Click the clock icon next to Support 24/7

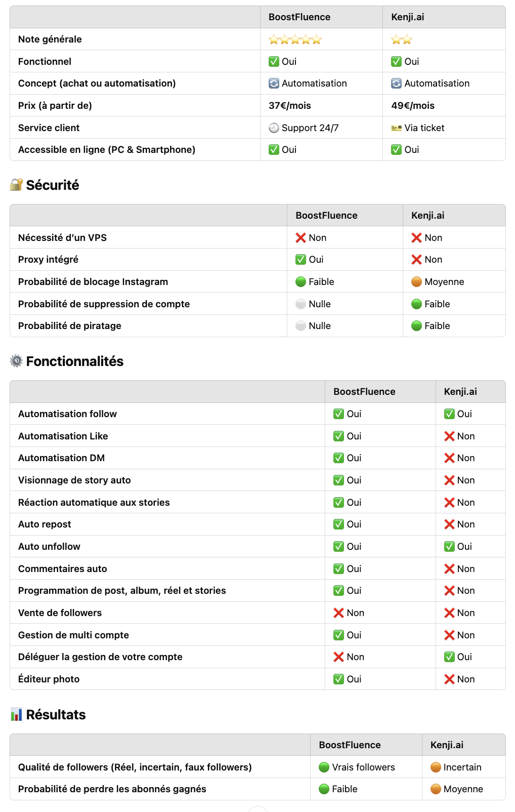point(274,128)
